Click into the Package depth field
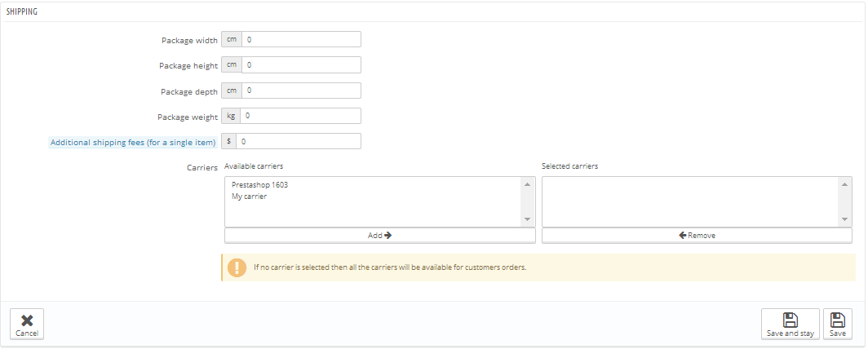The width and height of the screenshot is (868, 349). click(x=301, y=91)
